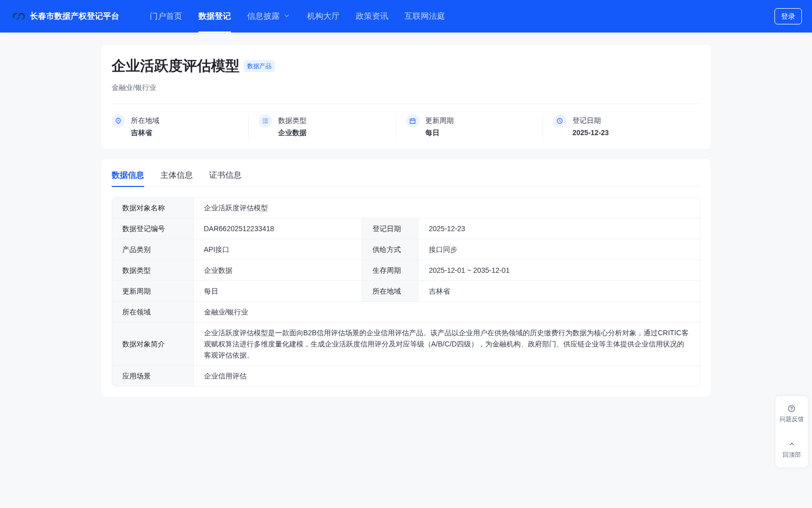812x508 pixels.
Task: Click registration number DAR66202512233418
Action: [239, 229]
